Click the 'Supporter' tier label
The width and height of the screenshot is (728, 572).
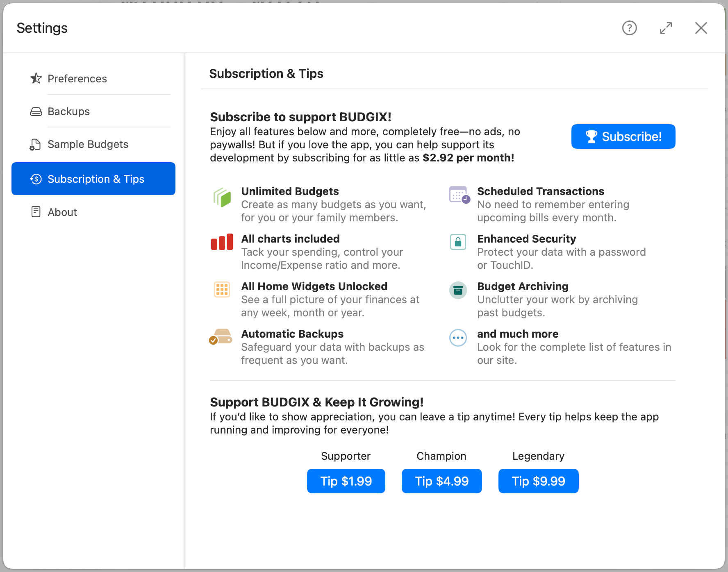click(x=346, y=456)
